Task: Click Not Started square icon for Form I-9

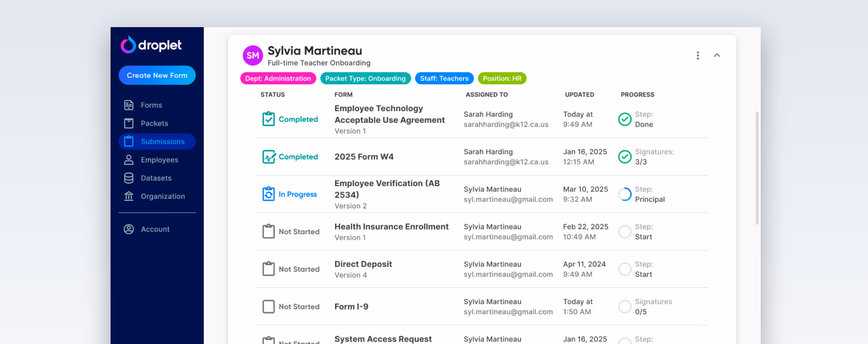Action: (x=268, y=306)
